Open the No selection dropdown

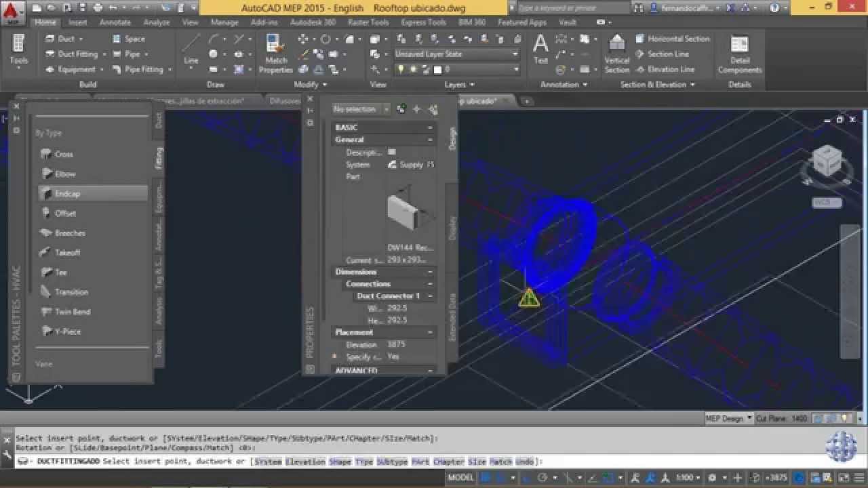click(x=361, y=109)
